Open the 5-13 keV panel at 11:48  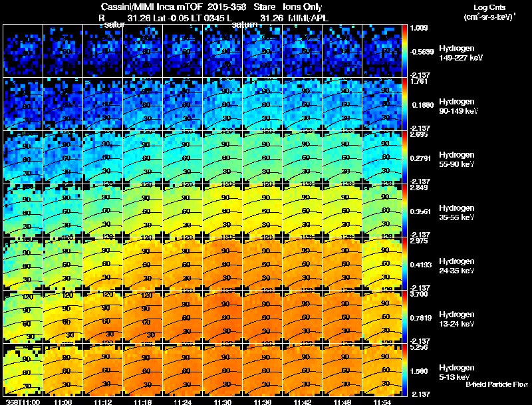(342, 370)
